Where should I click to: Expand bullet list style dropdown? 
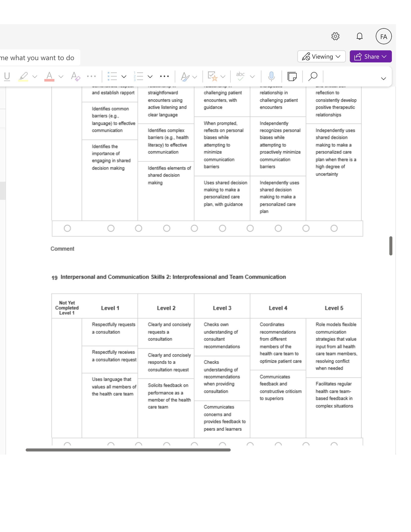pos(124,77)
